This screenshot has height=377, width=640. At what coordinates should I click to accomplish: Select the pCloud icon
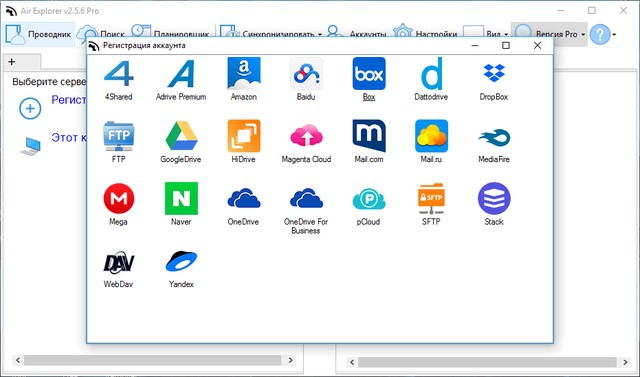tap(369, 199)
